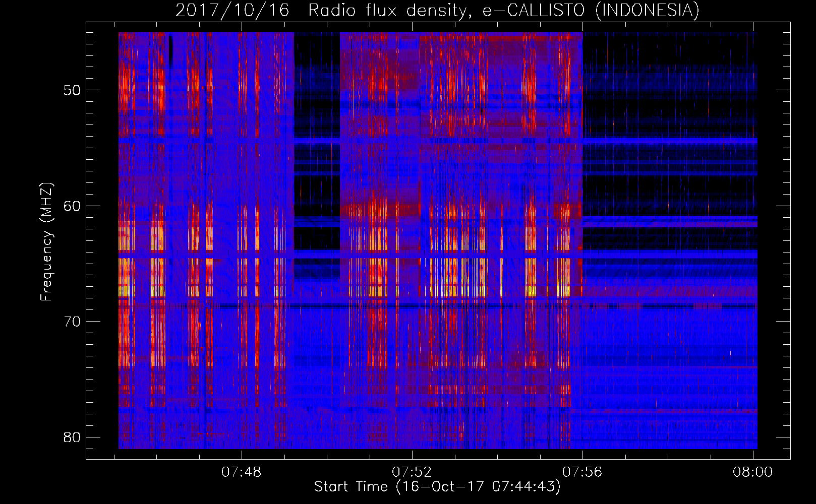Click the 80 MHz frequency tick label
The height and width of the screenshot is (504, 816).
click(72, 437)
